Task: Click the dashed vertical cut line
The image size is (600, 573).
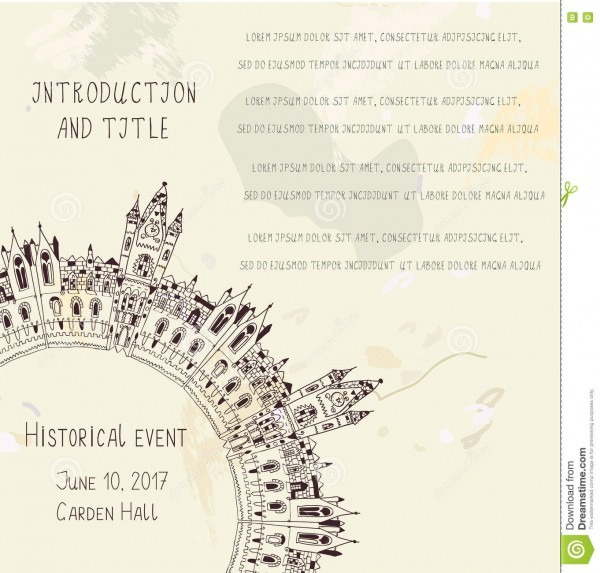Action: pyautogui.click(x=562, y=300)
